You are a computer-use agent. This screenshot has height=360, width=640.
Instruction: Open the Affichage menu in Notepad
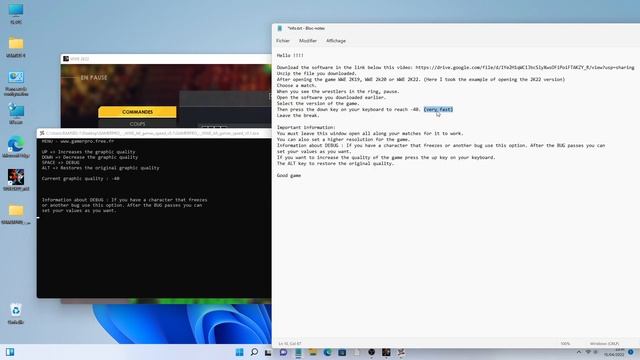point(336,41)
